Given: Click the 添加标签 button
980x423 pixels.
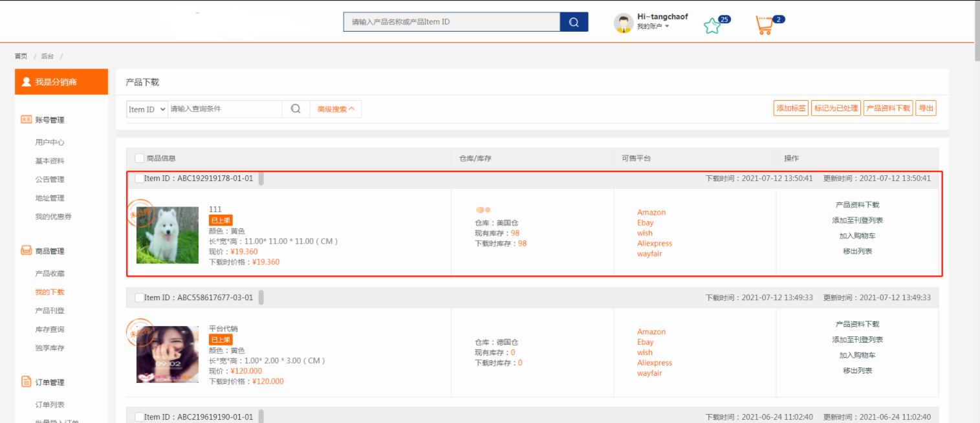Looking at the screenshot, I should point(791,108).
